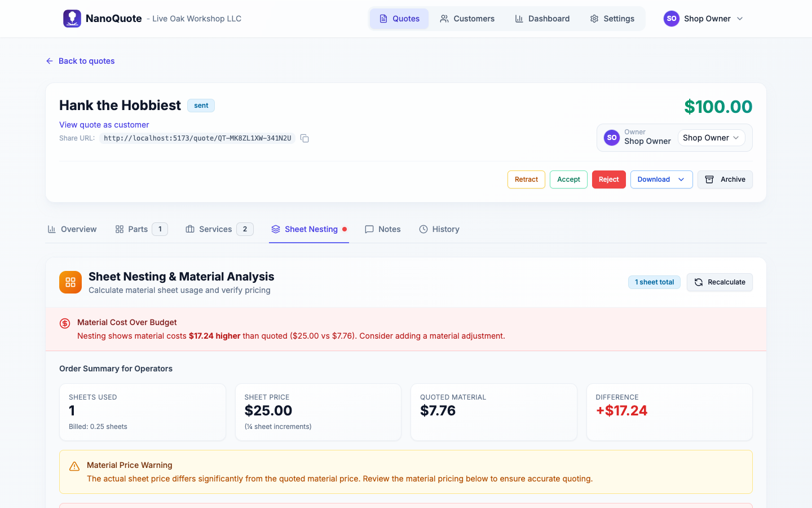
Task: Click the dollar warning icon on the budget alert
Action: (x=64, y=323)
